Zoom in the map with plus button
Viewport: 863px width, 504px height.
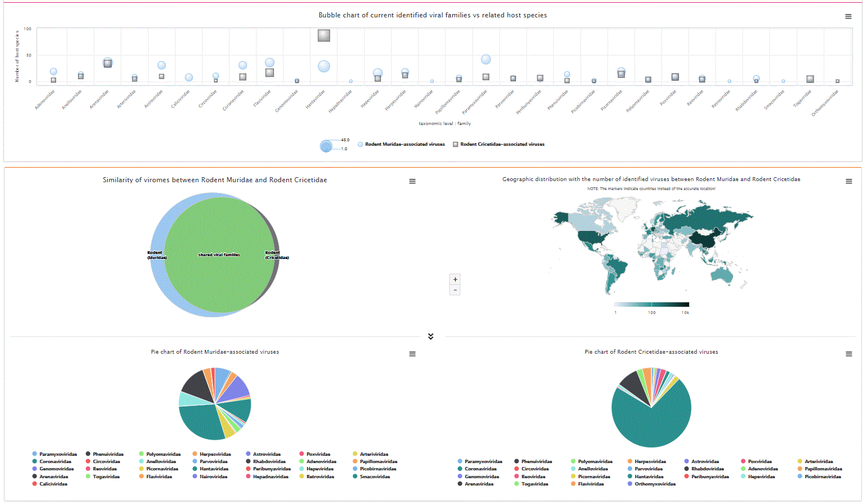pos(455,279)
